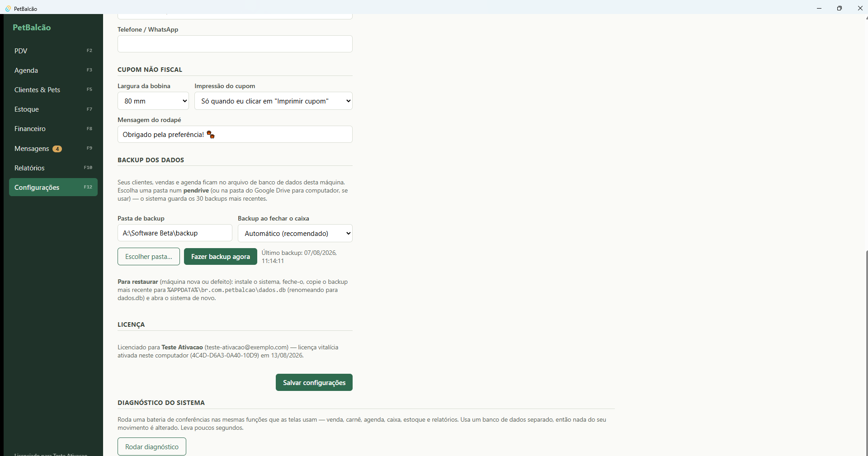Save with Salvar configurações button
Screen dimensions: 868x456
pos(314,382)
